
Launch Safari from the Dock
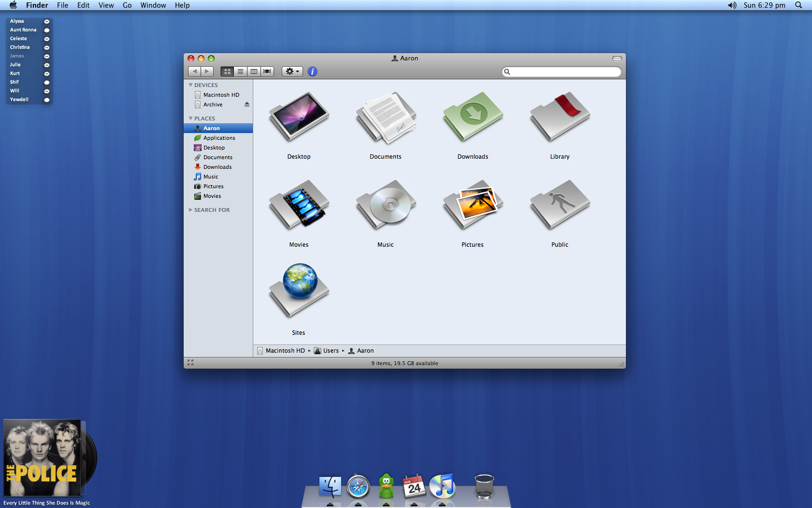pyautogui.click(x=358, y=487)
